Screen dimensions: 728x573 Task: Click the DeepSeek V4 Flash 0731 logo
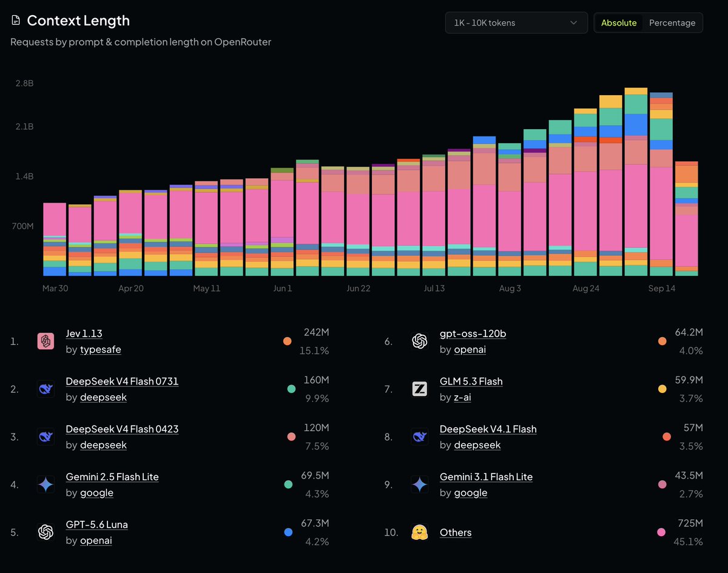(x=46, y=389)
